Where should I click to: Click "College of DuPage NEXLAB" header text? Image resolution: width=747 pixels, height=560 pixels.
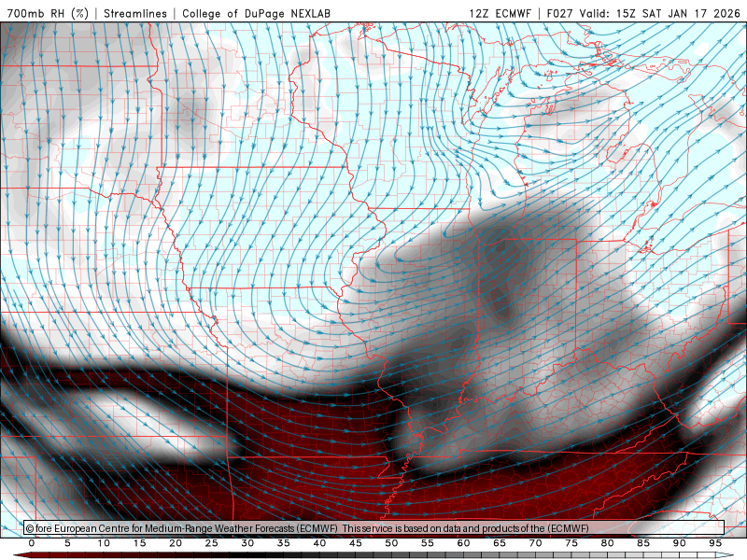click(x=256, y=13)
